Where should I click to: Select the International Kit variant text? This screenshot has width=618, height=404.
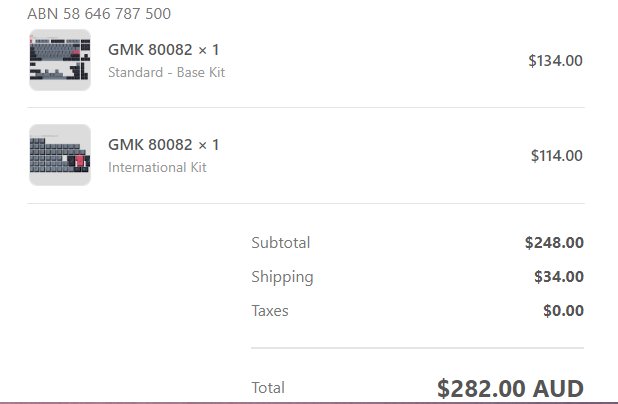(157, 168)
